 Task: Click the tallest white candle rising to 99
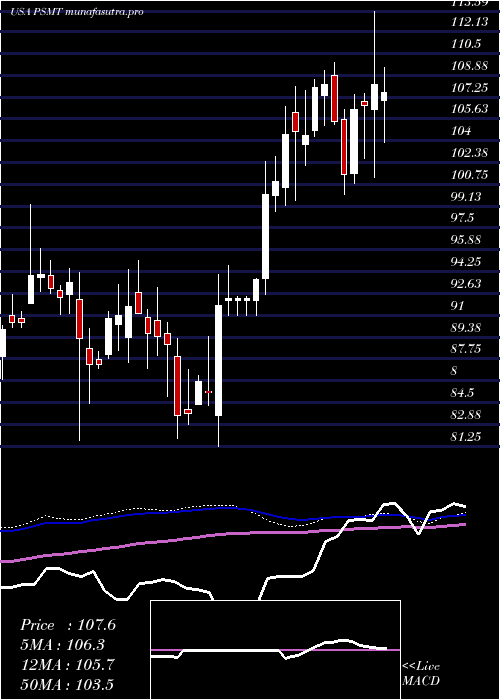click(x=265, y=237)
